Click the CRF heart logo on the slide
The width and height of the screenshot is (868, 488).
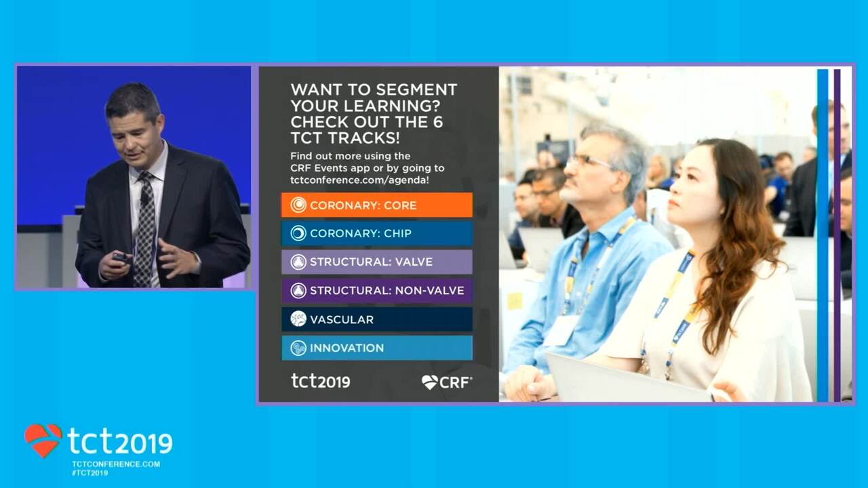pos(430,382)
